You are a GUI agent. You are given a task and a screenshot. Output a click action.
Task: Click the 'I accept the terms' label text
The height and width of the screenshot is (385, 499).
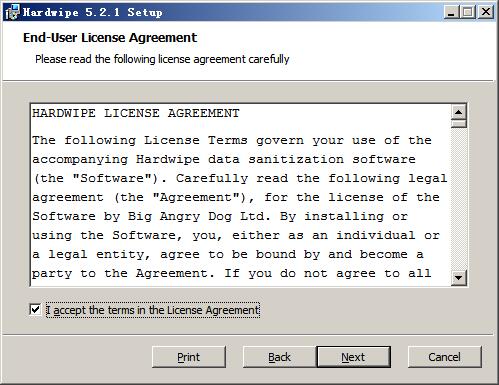(153, 310)
